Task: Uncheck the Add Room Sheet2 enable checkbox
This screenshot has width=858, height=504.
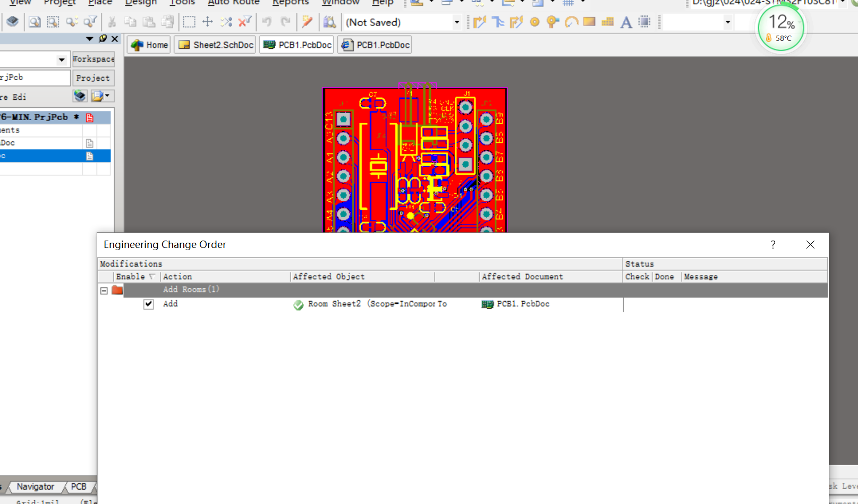Action: pyautogui.click(x=149, y=304)
